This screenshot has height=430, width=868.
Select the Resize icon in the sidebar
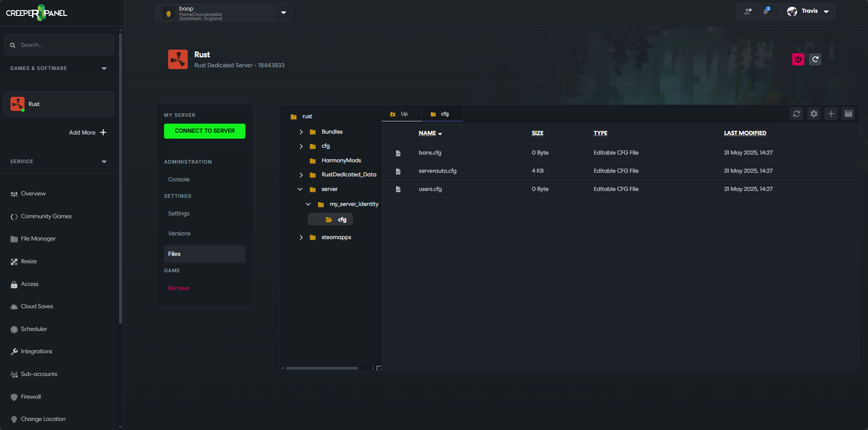14,261
